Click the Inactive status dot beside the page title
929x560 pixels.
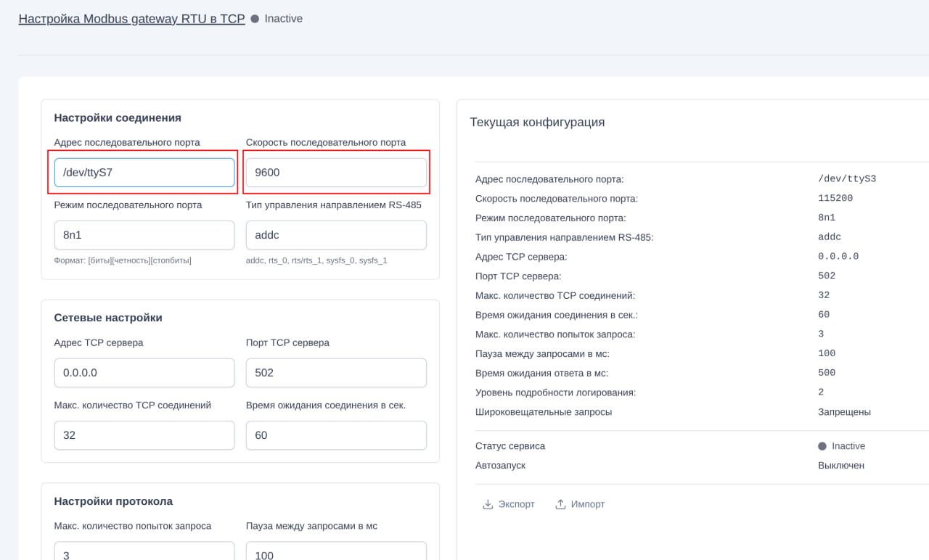(255, 19)
